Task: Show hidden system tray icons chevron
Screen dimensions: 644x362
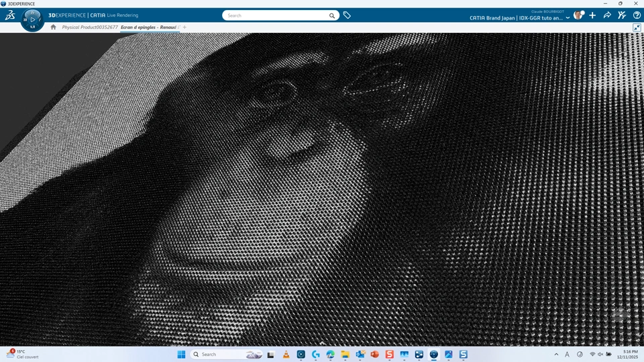Action: [556, 355]
